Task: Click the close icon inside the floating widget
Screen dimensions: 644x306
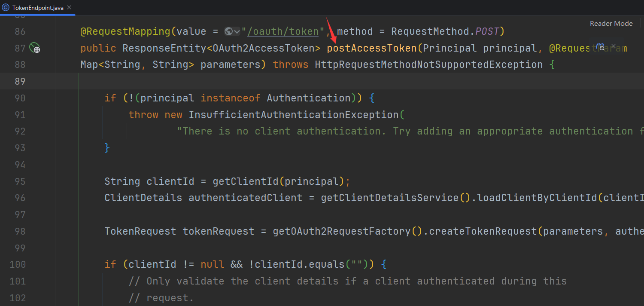Action: pyautogui.click(x=614, y=46)
